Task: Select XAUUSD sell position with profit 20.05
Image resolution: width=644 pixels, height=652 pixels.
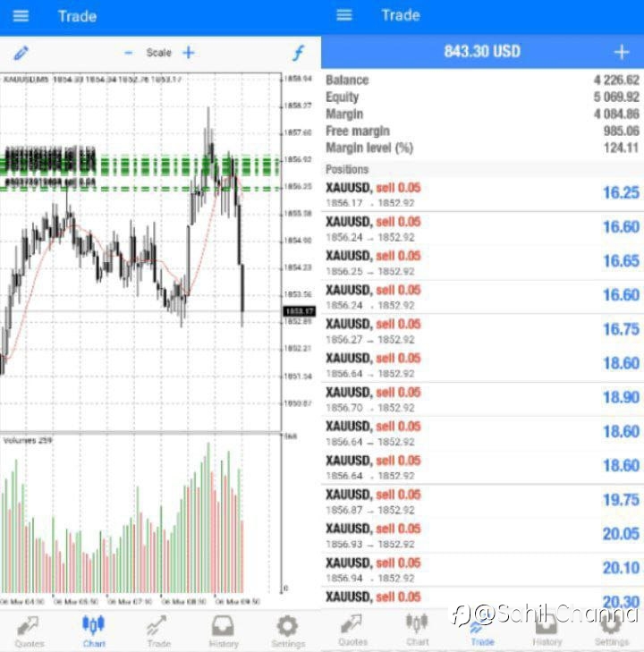Action: [483, 536]
